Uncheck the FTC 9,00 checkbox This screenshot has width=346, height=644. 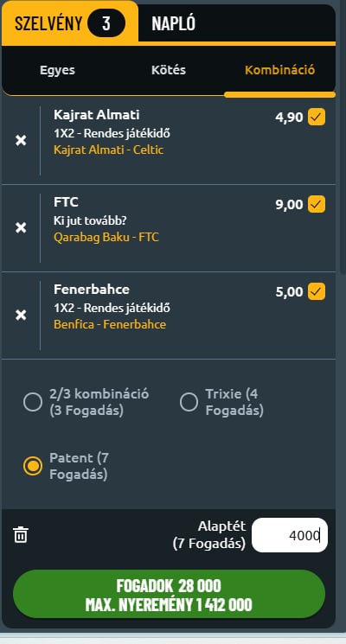click(317, 204)
